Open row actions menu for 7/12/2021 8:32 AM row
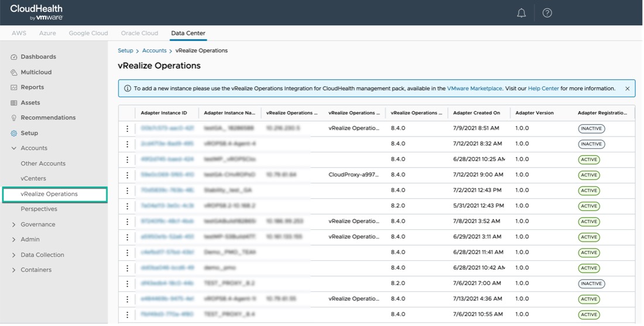This screenshot has width=644, height=326. [127, 144]
